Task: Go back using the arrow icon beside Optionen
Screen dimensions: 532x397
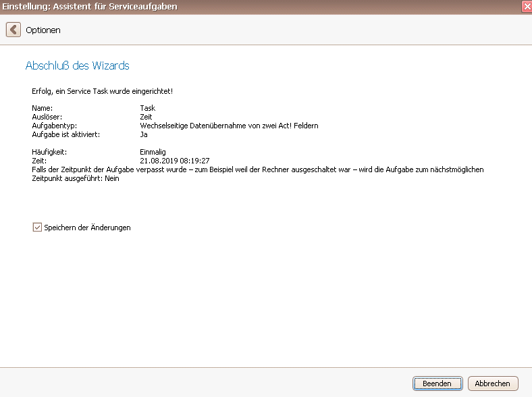Action: click(x=14, y=30)
